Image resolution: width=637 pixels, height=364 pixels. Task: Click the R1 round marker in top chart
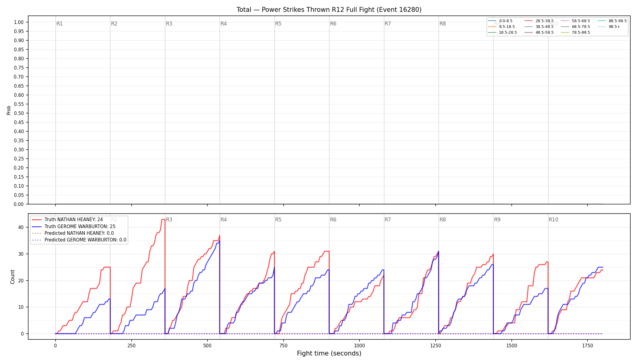(59, 24)
